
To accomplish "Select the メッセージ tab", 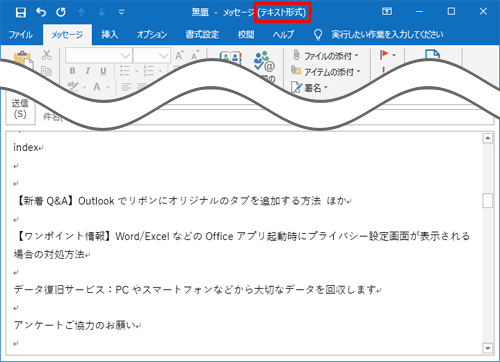I will [67, 34].
